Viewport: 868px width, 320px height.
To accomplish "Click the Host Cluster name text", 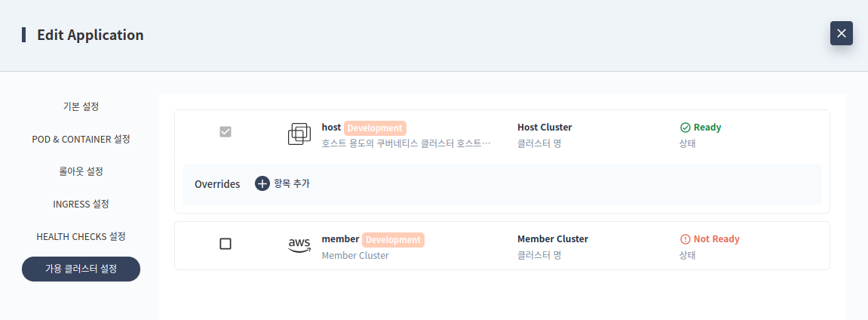I will click(x=544, y=128).
